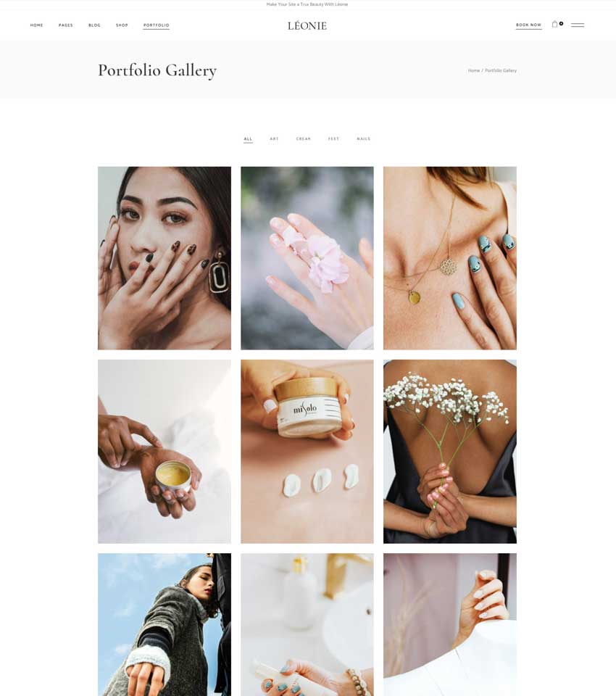Filter gallery by Nails
This screenshot has width=616, height=696.
pyautogui.click(x=364, y=139)
